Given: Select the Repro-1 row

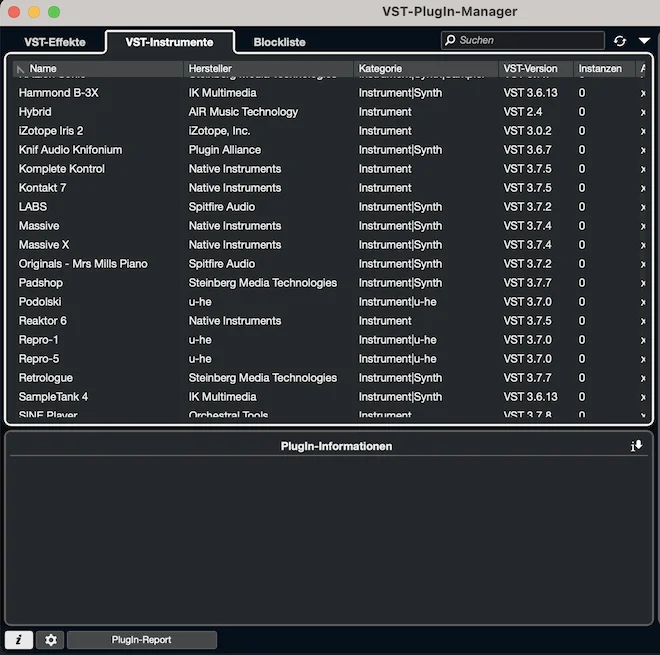Looking at the screenshot, I should (x=329, y=340).
